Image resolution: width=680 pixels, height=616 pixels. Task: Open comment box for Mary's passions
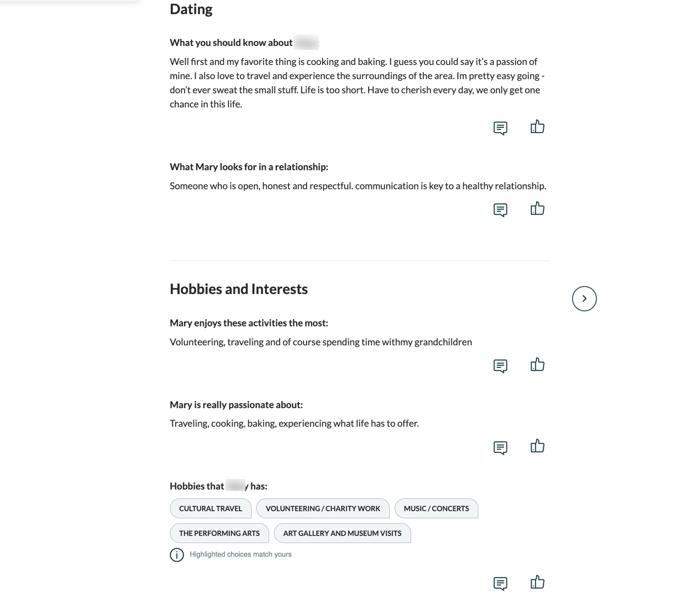500,447
